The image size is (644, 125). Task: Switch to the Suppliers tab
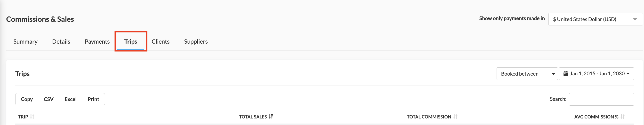point(196,41)
